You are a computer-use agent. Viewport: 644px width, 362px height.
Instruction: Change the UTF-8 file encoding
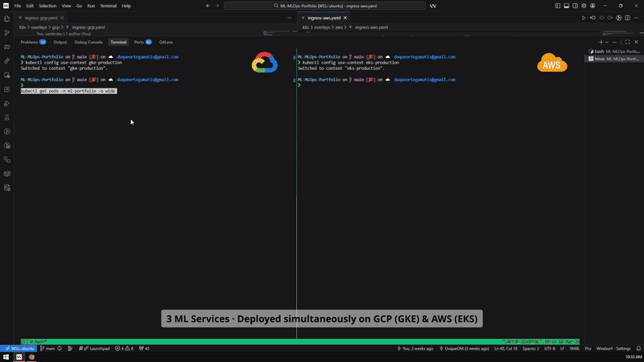pyautogui.click(x=550, y=348)
